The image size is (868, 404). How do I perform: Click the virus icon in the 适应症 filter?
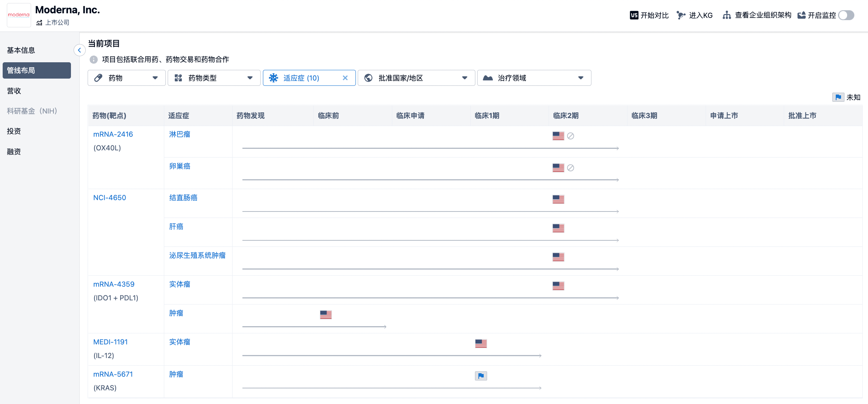(x=274, y=78)
